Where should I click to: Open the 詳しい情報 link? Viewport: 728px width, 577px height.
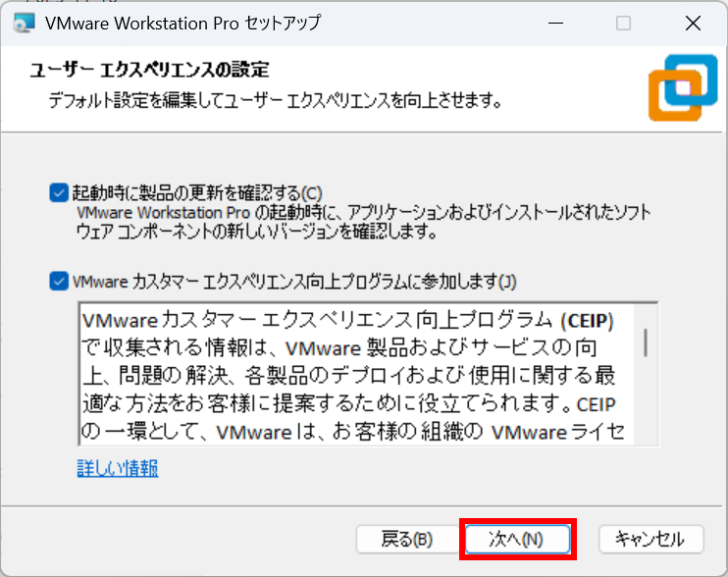[x=118, y=468]
